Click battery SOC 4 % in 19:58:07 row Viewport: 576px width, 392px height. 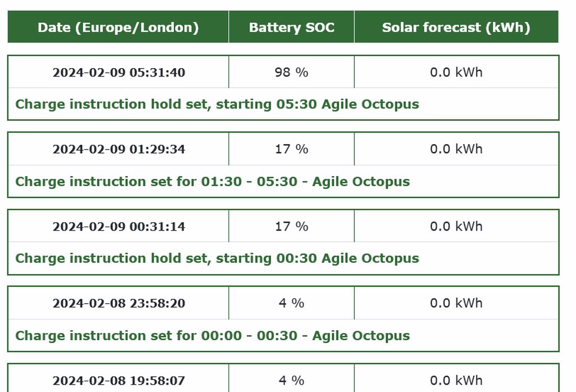pos(291,381)
